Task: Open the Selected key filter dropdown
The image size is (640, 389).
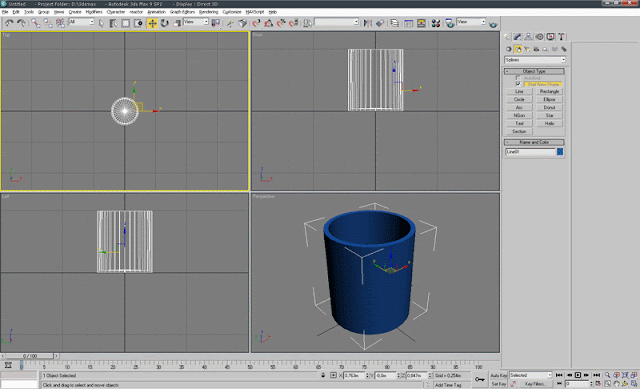Action: [x=531, y=375]
